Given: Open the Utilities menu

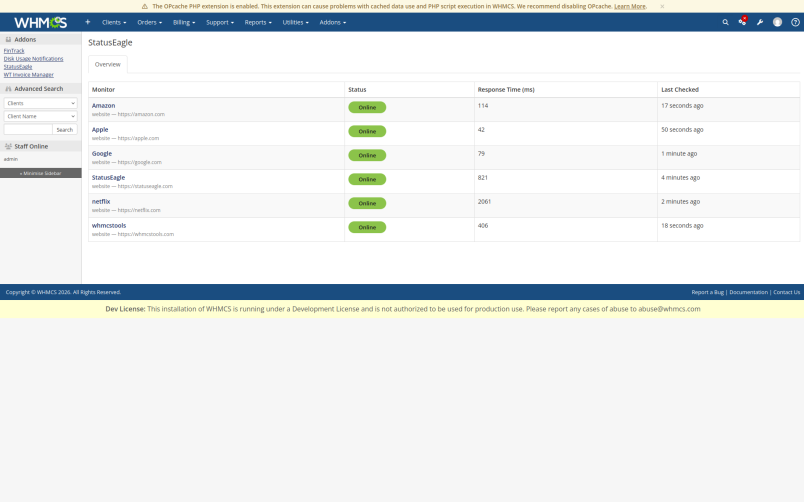Looking at the screenshot, I should [x=295, y=23].
